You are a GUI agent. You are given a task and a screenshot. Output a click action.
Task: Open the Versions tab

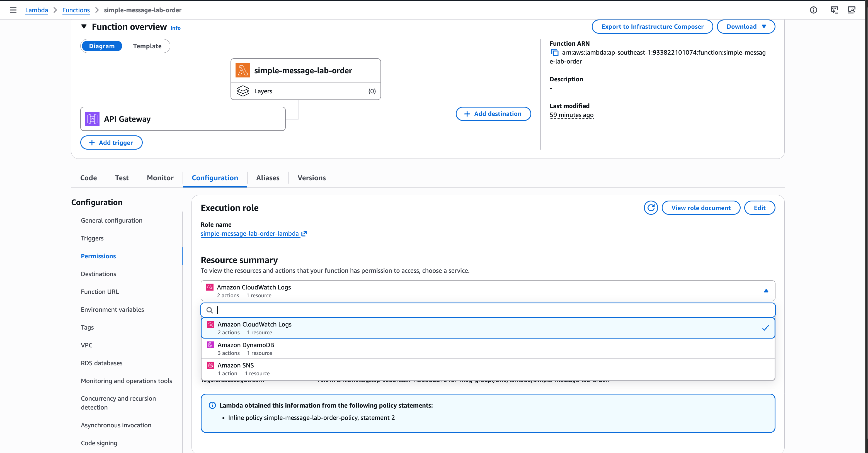coord(312,178)
